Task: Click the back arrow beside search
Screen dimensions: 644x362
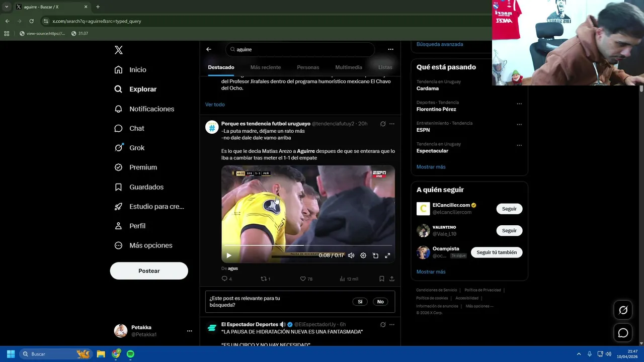Action: click(209, 49)
